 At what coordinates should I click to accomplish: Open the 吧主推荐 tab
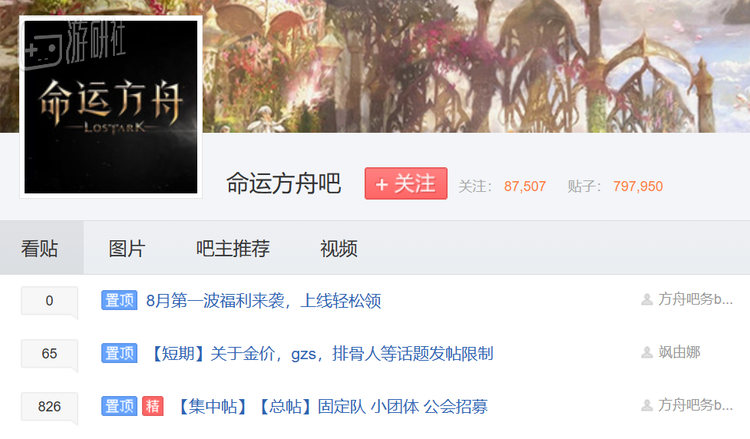[x=233, y=249]
